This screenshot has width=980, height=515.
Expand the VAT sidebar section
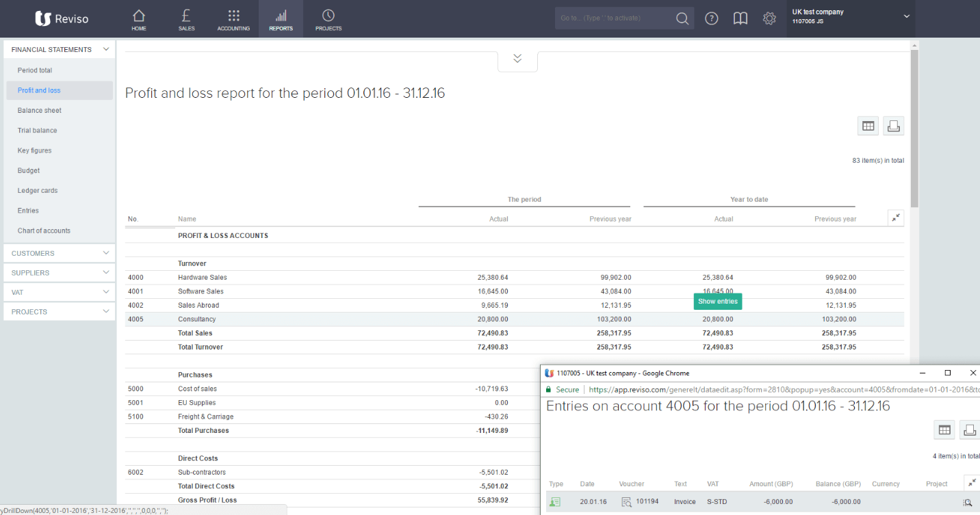(x=58, y=292)
